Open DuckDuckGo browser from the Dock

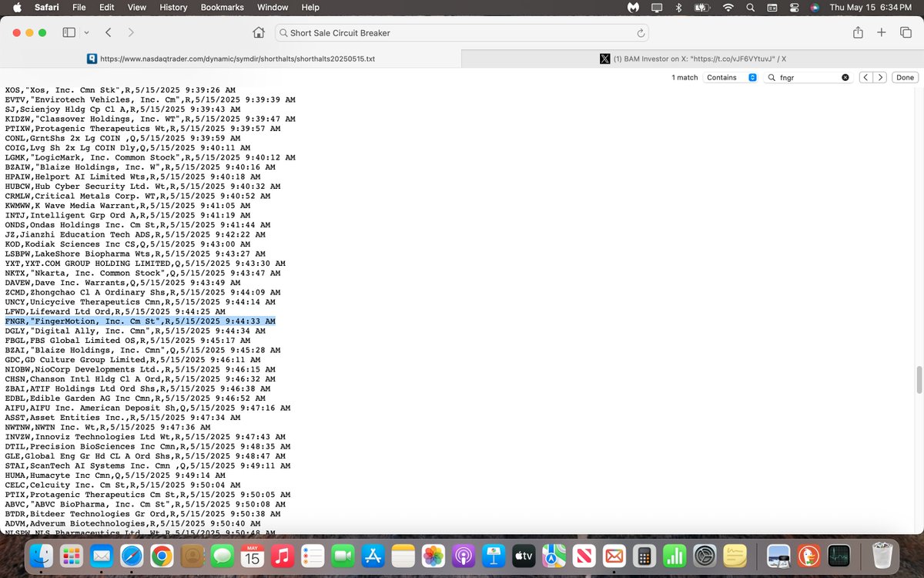click(x=808, y=556)
